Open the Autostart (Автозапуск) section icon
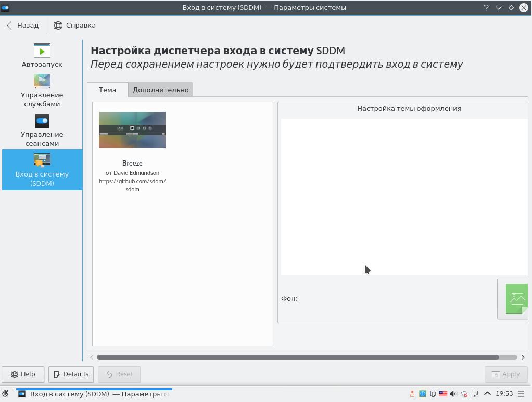Viewport: 532px width, 402px height. [42, 51]
